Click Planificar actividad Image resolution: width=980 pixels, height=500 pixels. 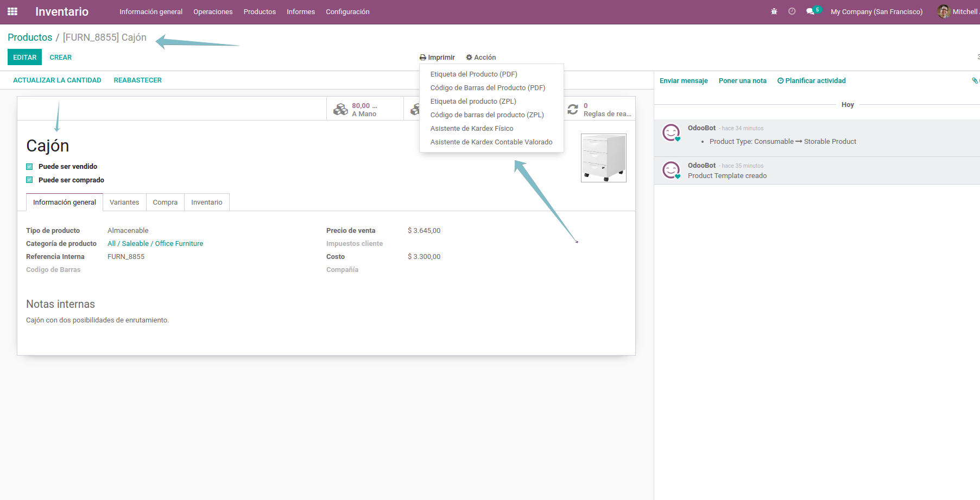812,81
